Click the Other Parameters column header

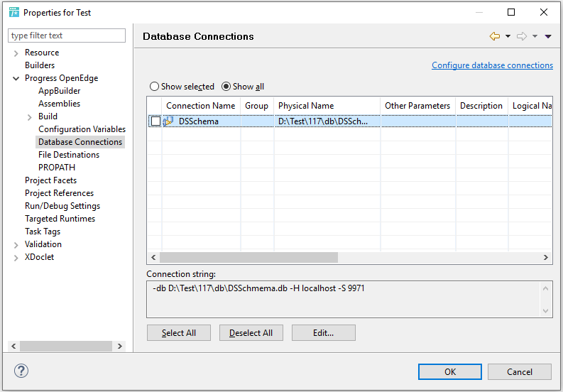tap(417, 106)
